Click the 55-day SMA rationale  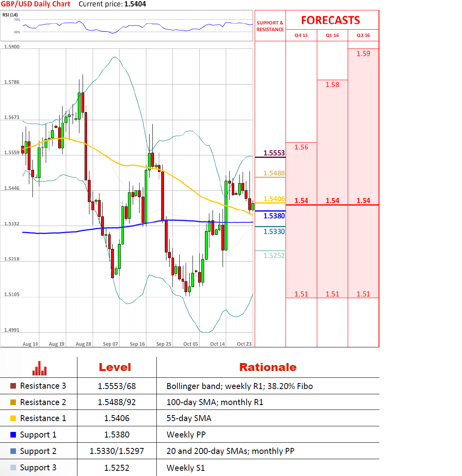click(189, 418)
